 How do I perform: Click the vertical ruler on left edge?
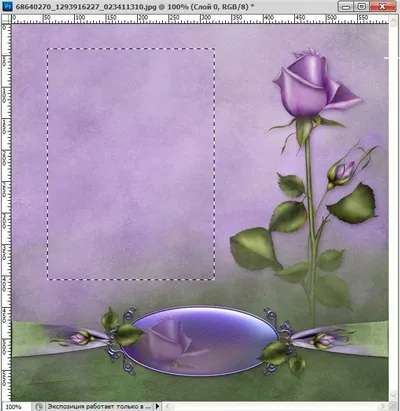click(6, 212)
